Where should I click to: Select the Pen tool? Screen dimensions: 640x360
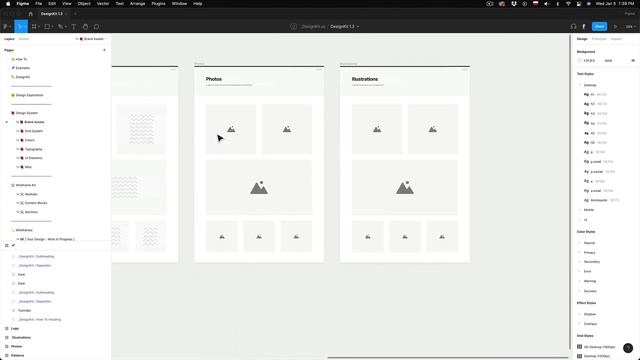point(60,27)
